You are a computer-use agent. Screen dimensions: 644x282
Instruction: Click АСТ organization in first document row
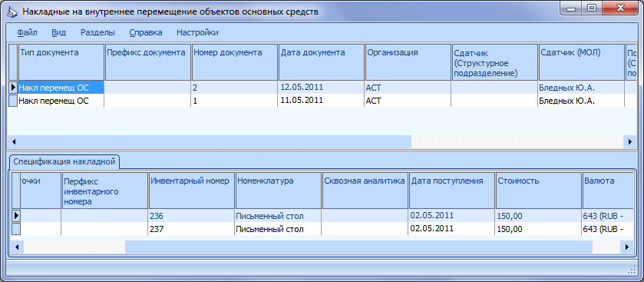[x=408, y=87]
